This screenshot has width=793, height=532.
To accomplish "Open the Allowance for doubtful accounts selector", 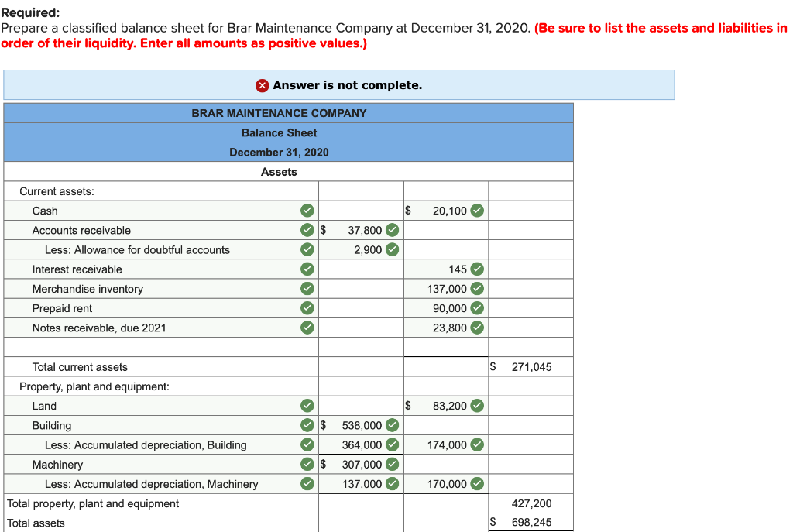I will [x=155, y=249].
